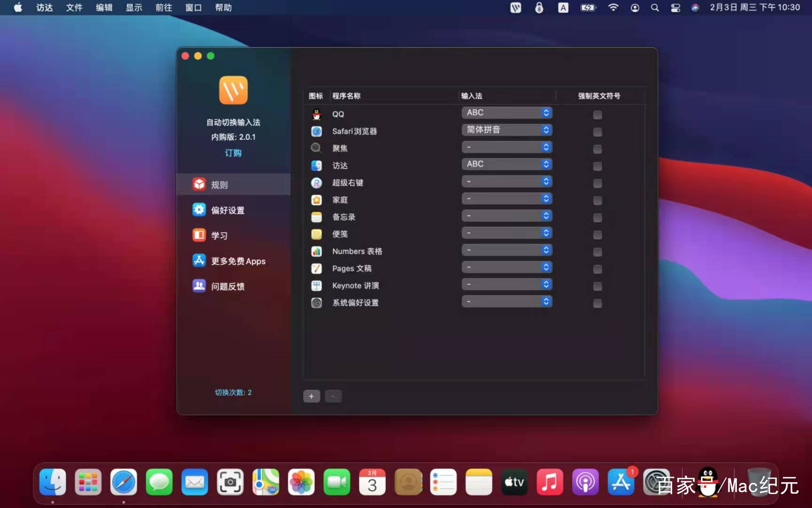Remove the rule with the minus button

tap(333, 396)
